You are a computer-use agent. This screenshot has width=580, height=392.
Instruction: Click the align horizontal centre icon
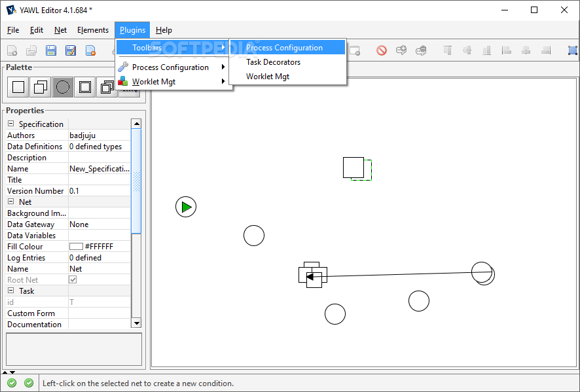(526, 50)
